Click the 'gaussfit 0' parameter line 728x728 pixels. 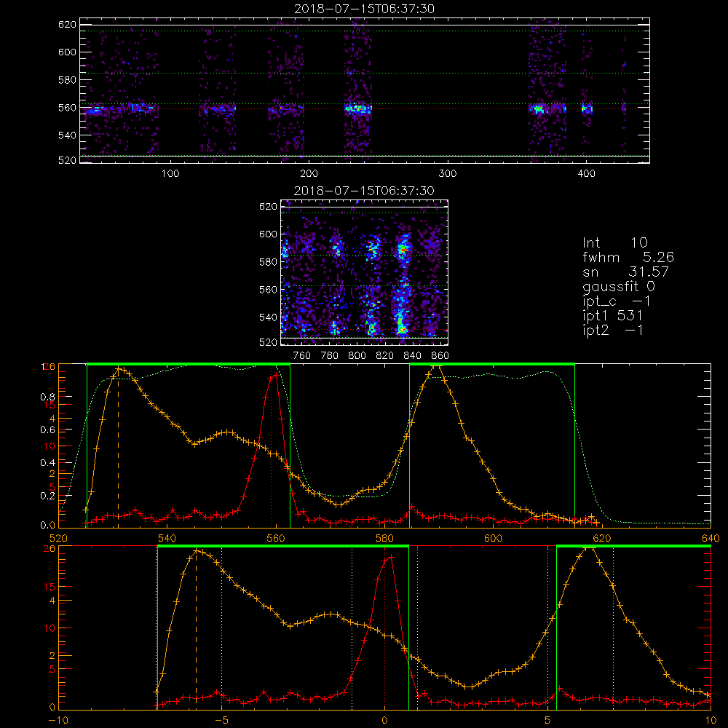619,286
